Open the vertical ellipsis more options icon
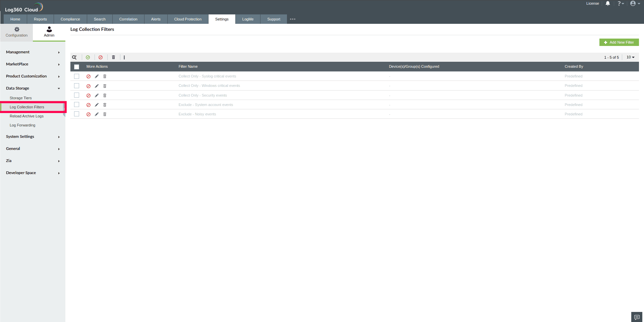Screen dimensions: 644x322 click(124, 57)
